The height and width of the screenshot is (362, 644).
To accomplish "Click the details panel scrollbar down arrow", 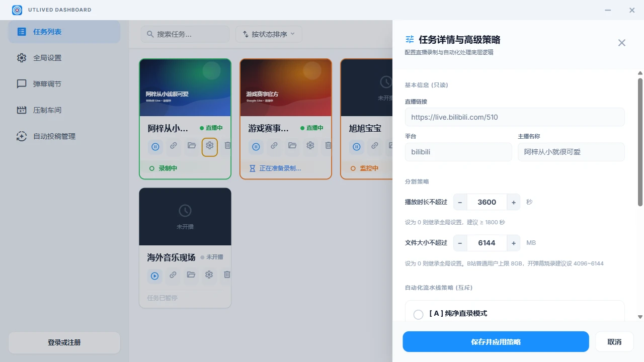I will [640, 317].
